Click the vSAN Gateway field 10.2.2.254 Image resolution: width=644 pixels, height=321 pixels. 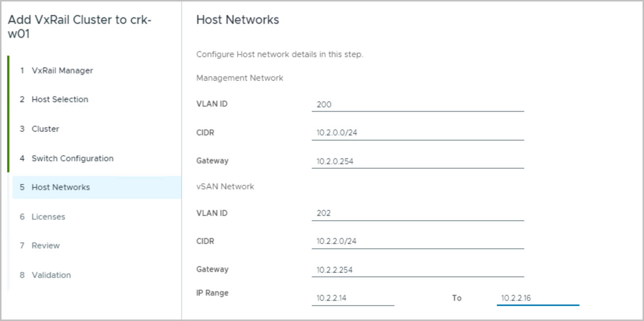(417, 270)
